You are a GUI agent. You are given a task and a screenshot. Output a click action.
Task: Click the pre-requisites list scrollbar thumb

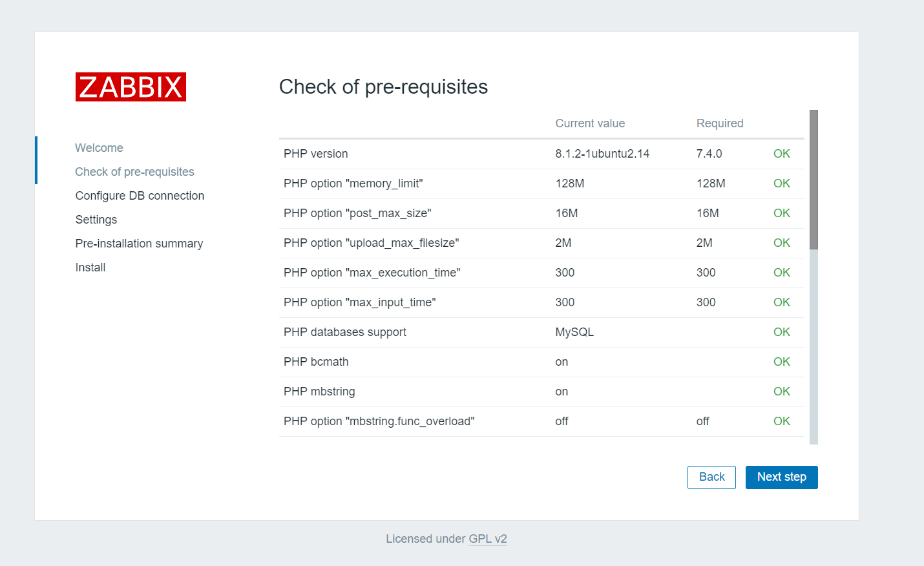(814, 180)
